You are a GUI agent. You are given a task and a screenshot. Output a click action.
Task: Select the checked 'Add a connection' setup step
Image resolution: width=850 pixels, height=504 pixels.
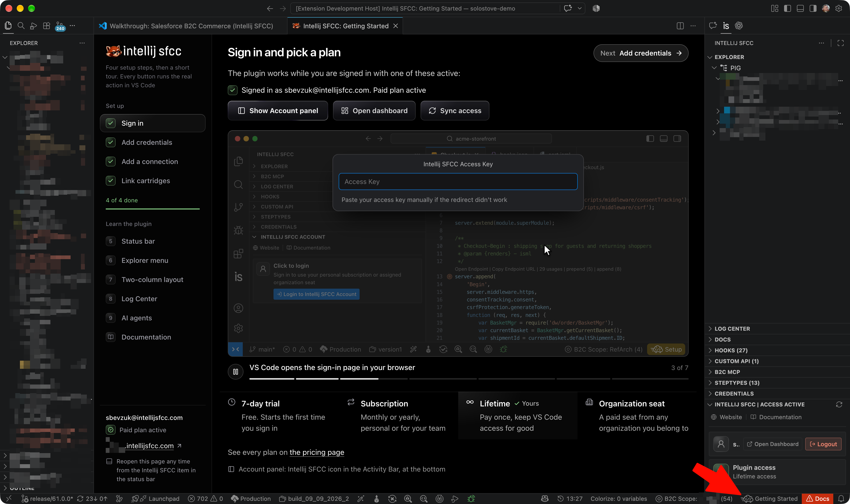tap(152, 162)
